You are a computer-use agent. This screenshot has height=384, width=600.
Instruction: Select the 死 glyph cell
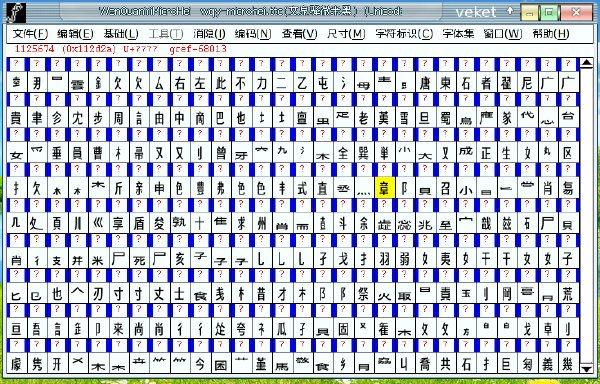tap(139, 258)
